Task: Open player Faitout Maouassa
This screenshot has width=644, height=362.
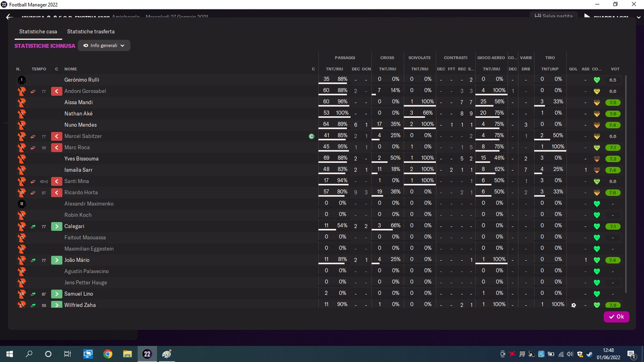Action: [x=85, y=237]
